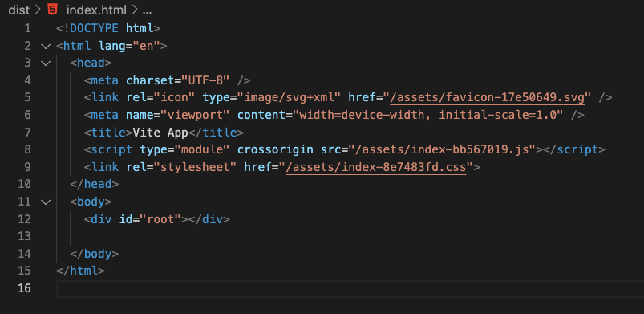Click the crossorigin attribute
Viewport: 644px width, 314px height.
pyautogui.click(x=275, y=150)
